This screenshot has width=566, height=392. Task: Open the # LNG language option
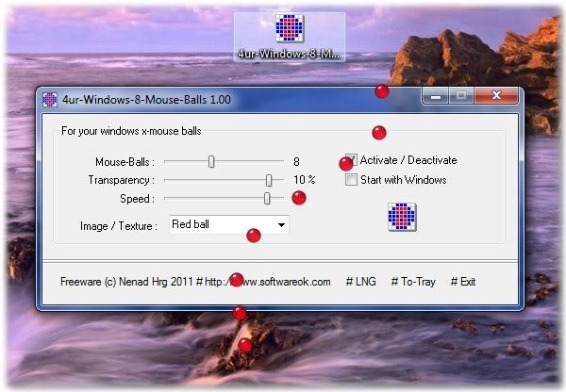point(360,282)
